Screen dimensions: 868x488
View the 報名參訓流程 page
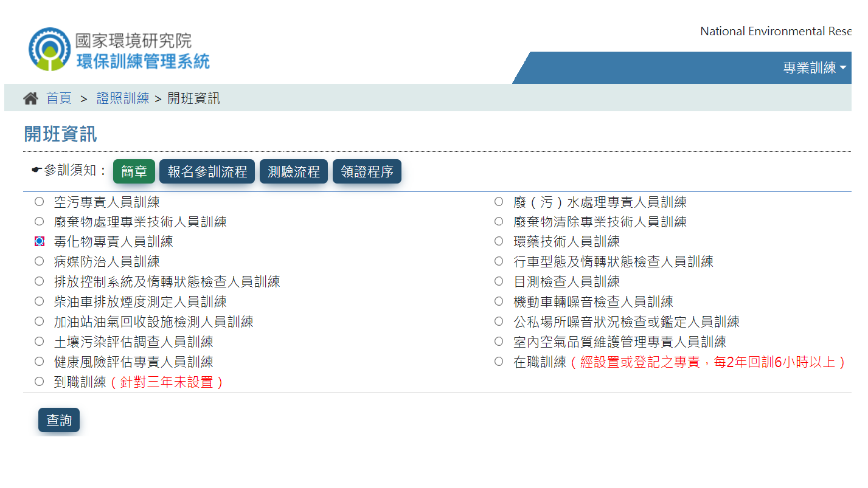point(207,171)
